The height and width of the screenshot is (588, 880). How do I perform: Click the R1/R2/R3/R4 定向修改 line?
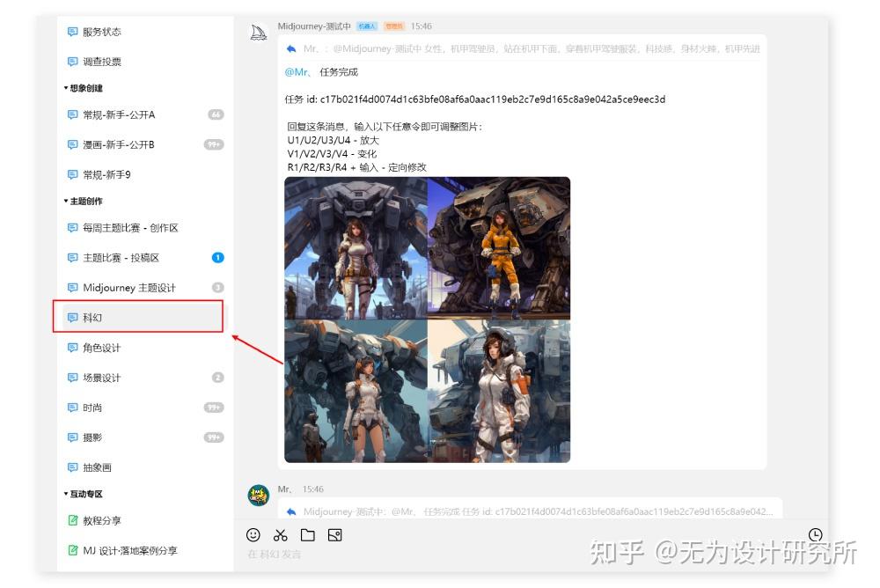point(357,167)
